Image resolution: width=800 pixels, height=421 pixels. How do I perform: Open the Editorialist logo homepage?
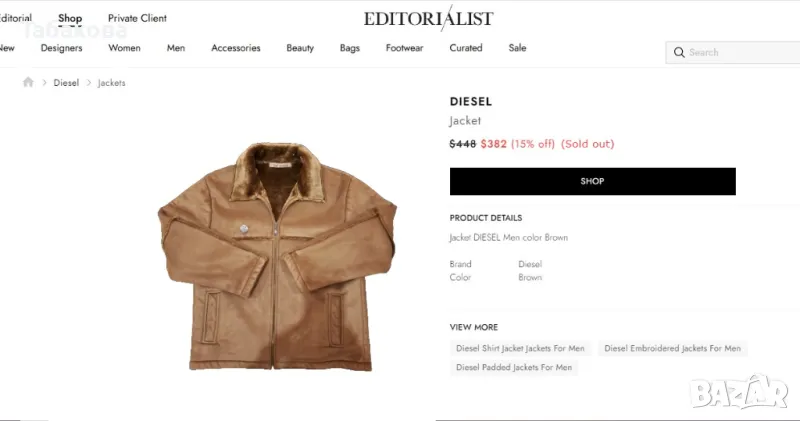tap(428, 18)
